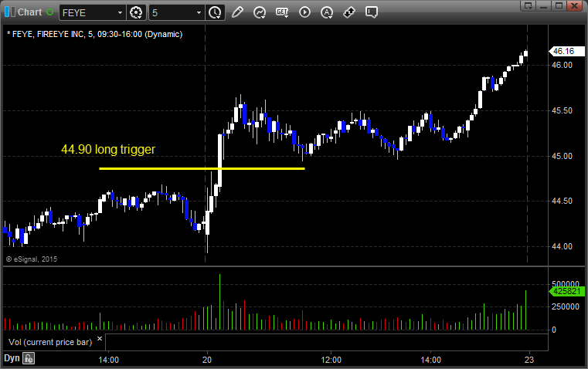Close the Chart window
This screenshot has height=369, width=588.
pos(575,5)
